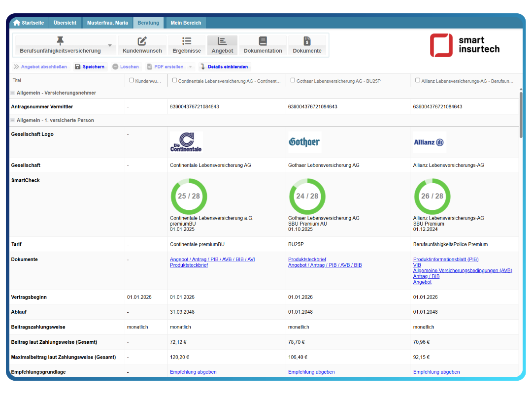Open the Dokumentation book icon
532x394 pixels.
[x=263, y=41]
